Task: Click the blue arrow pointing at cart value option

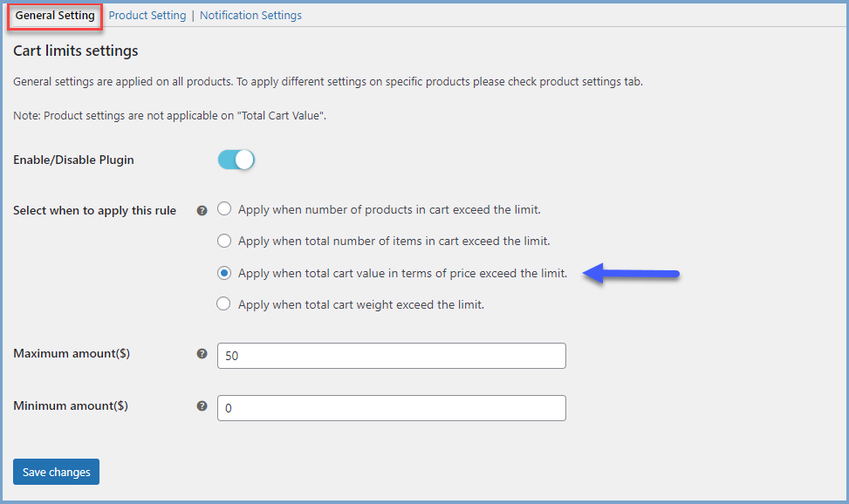Action: coord(631,274)
